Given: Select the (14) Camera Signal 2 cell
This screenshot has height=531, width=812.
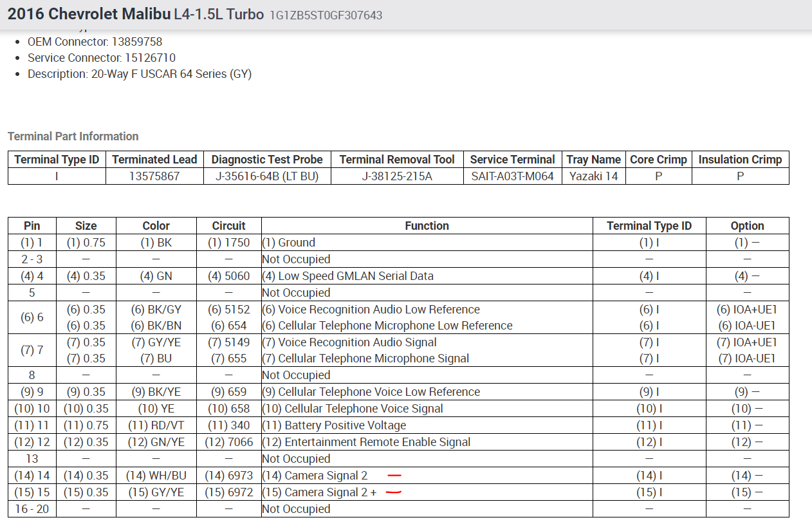Looking at the screenshot, I should [x=427, y=476].
